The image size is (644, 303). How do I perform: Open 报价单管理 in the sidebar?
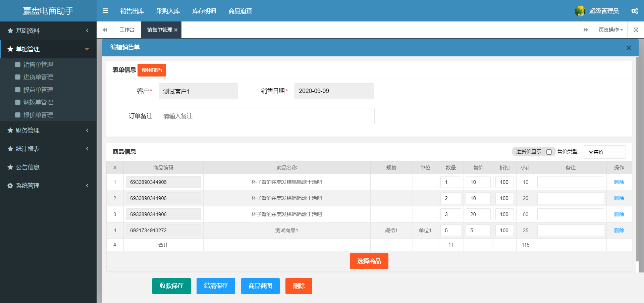coord(38,115)
